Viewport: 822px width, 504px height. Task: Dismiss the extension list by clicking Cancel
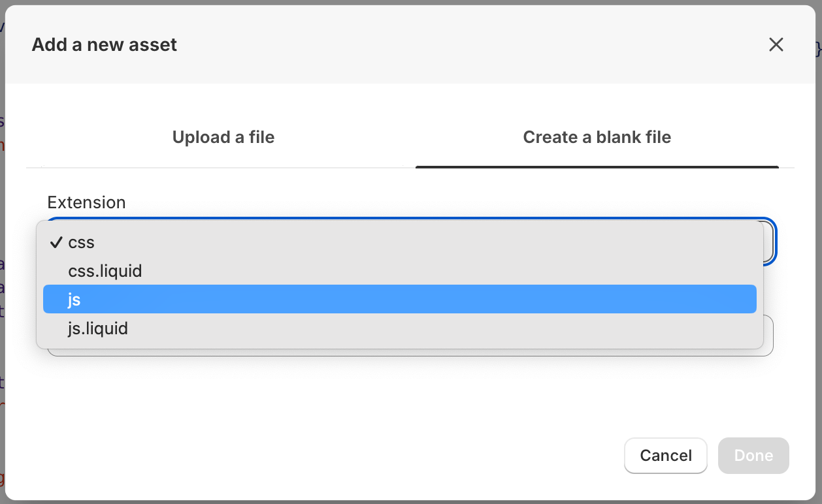[665, 455]
